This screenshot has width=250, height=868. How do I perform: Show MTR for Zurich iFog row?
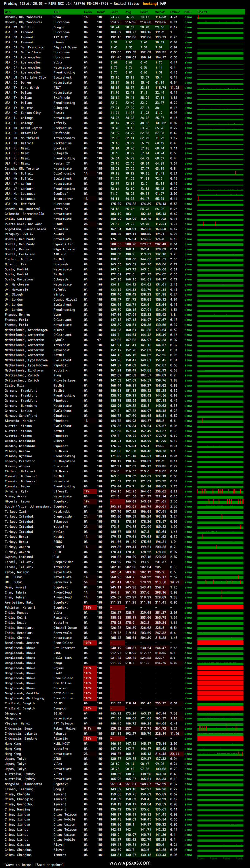188,375
